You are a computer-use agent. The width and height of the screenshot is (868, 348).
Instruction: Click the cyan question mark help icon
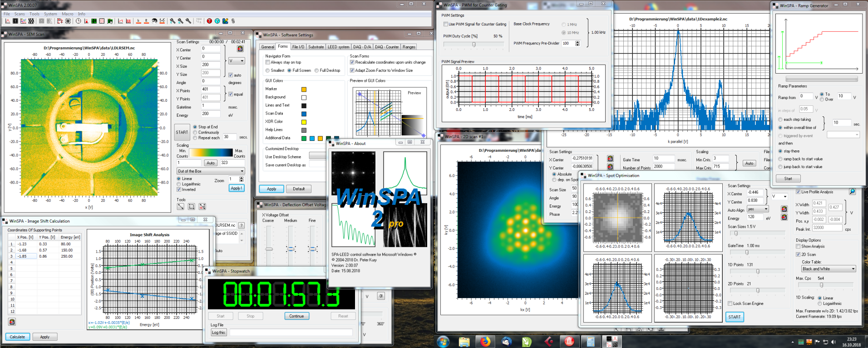click(217, 21)
